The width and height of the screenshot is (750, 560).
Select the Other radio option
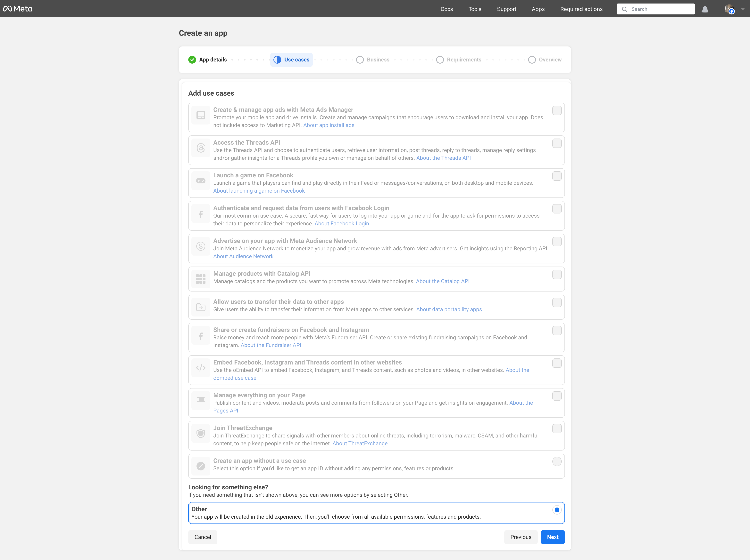pos(557,510)
